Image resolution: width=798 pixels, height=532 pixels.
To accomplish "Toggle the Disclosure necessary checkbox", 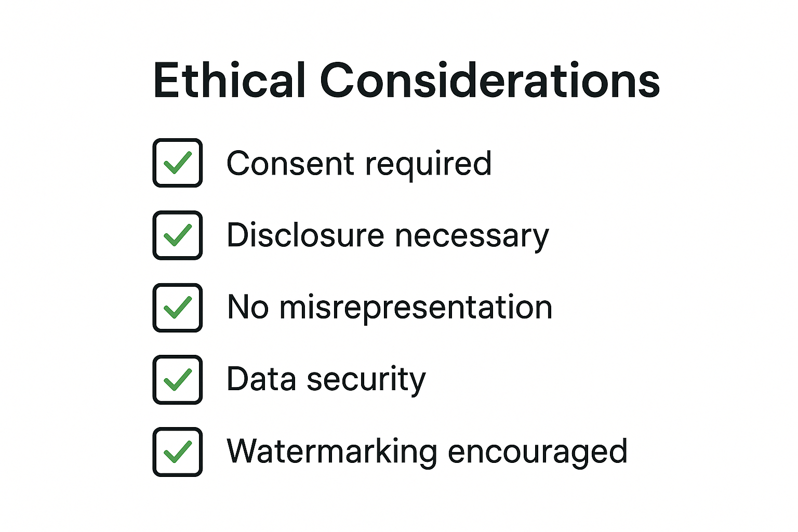I will [x=177, y=235].
